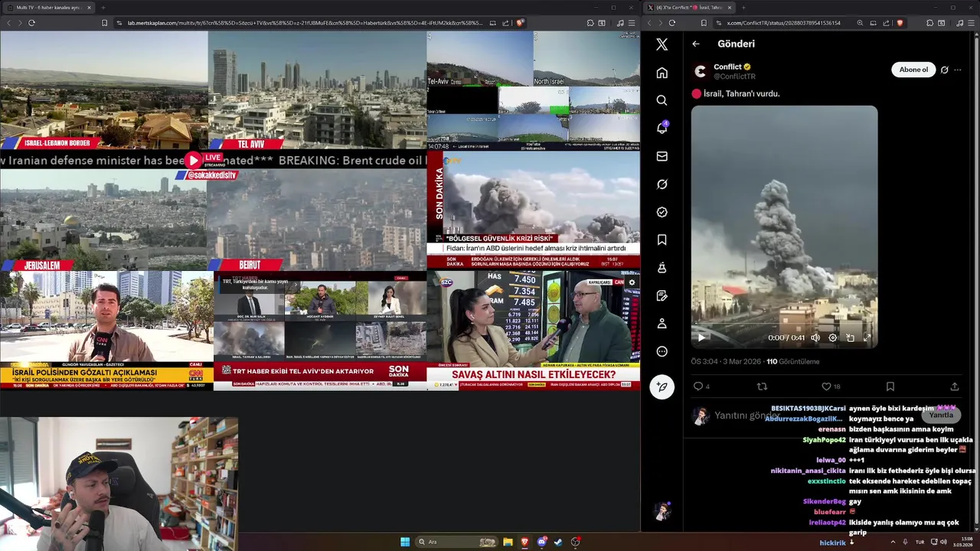The image size is (980, 551).
Task: Open the X logo home link
Action: click(662, 44)
